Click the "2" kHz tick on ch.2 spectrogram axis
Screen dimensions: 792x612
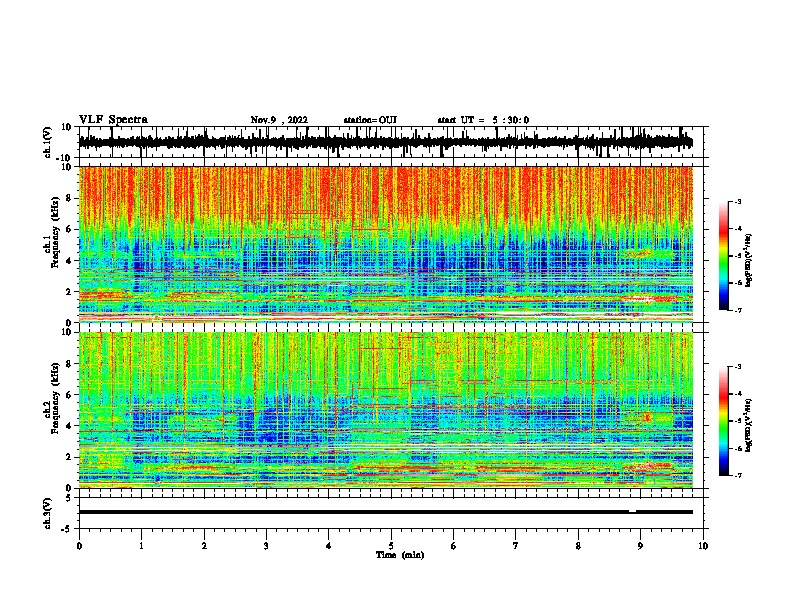click(69, 457)
